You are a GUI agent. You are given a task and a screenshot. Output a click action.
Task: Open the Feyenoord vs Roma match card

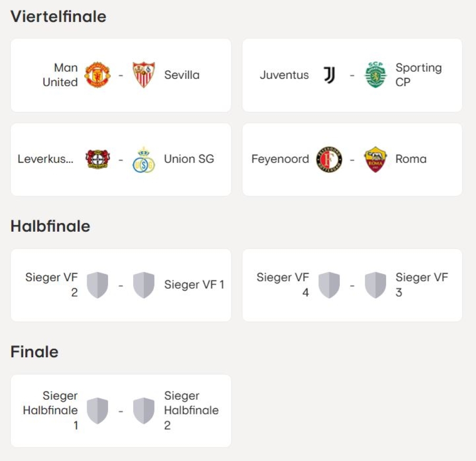pos(352,159)
